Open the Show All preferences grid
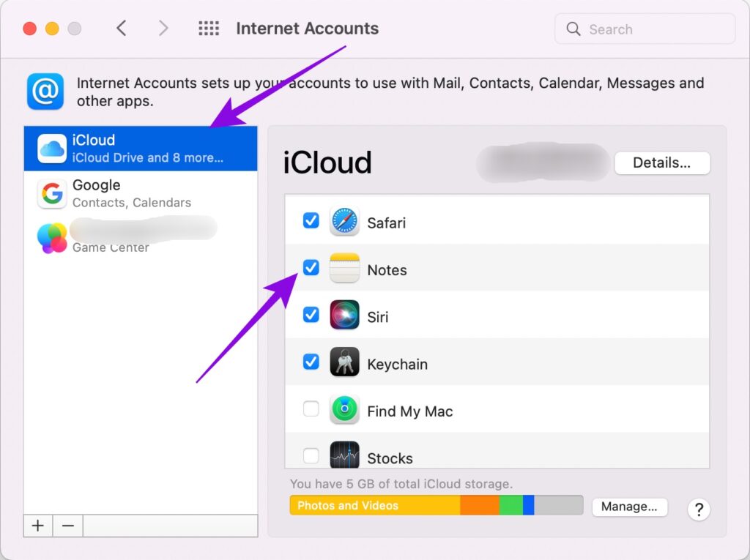This screenshot has height=560, width=750. pos(209,29)
